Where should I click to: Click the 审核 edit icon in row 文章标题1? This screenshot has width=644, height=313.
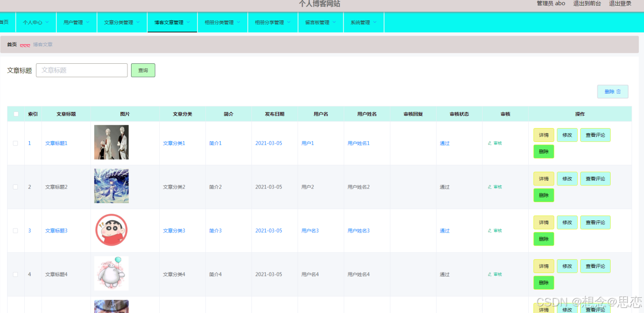[x=490, y=143]
